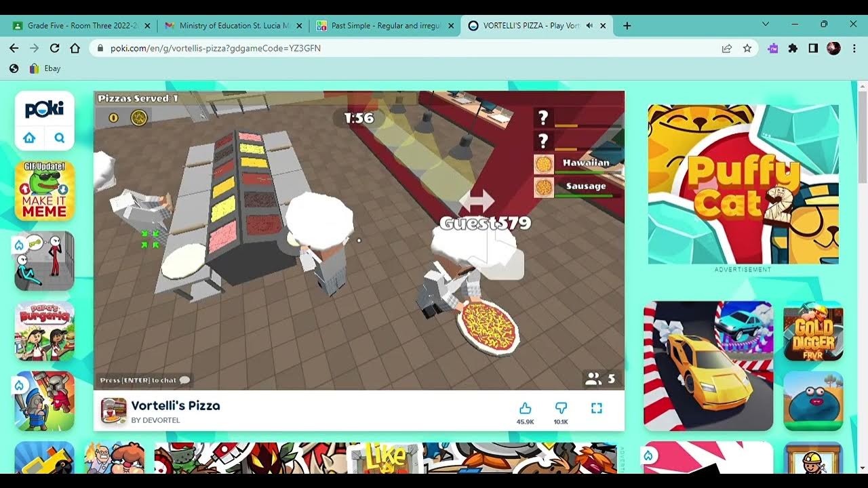Switch to Grade Five Room Three tab
Screen dimensions: 868x488
point(80,26)
